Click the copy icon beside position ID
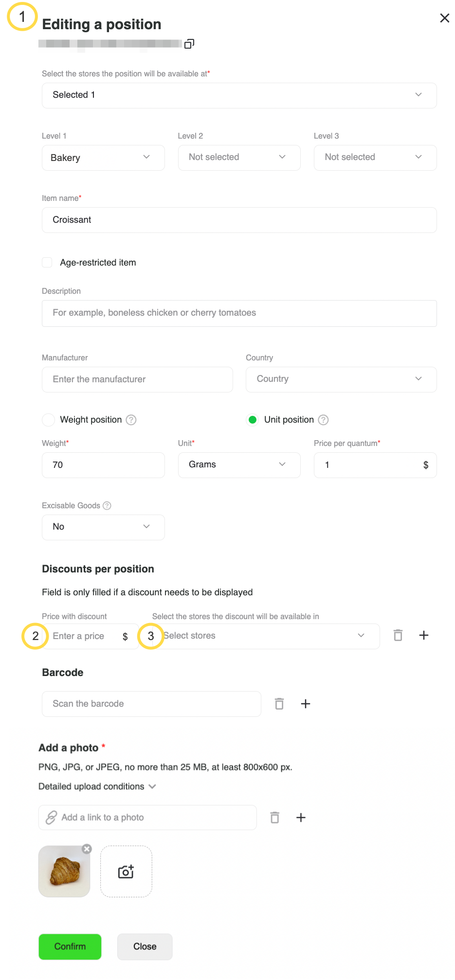Viewport: 455px width, 980px height. pos(189,44)
